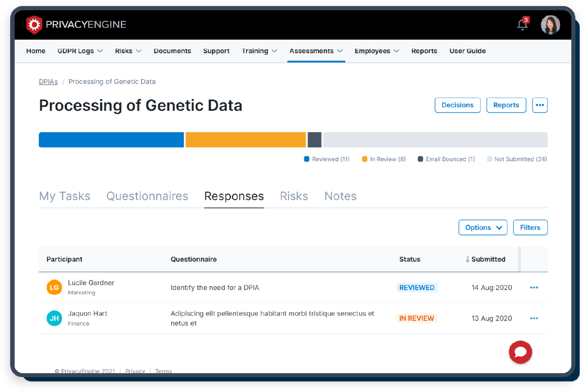This screenshot has width=586, height=392.
Task: Expand the GDPR Logs menu
Action: (x=80, y=51)
